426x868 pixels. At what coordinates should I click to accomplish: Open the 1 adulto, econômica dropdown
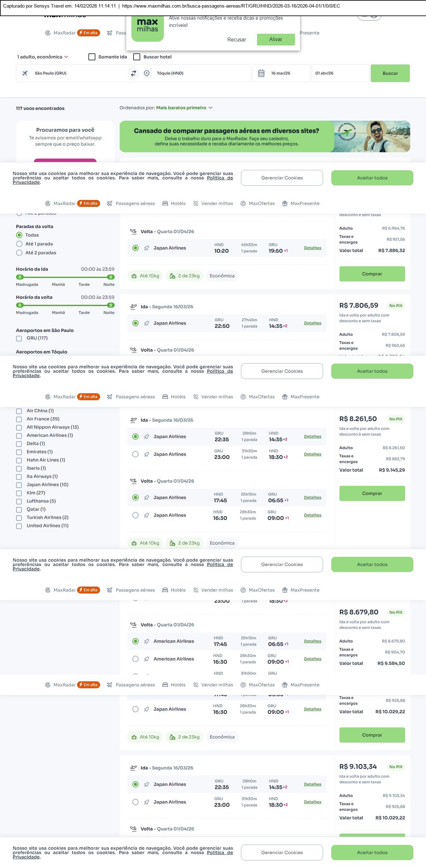[42, 57]
